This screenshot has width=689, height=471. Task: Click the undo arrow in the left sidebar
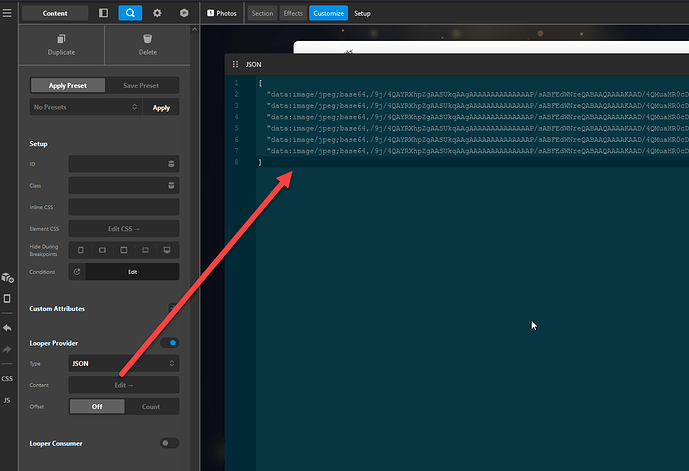pos(7,328)
